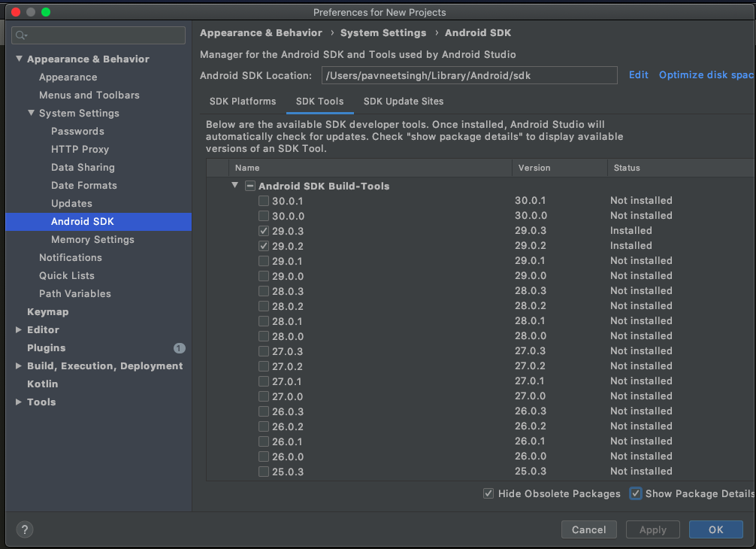Check the 28.0.3 build-tools checkbox
The image size is (756, 549).
[264, 291]
